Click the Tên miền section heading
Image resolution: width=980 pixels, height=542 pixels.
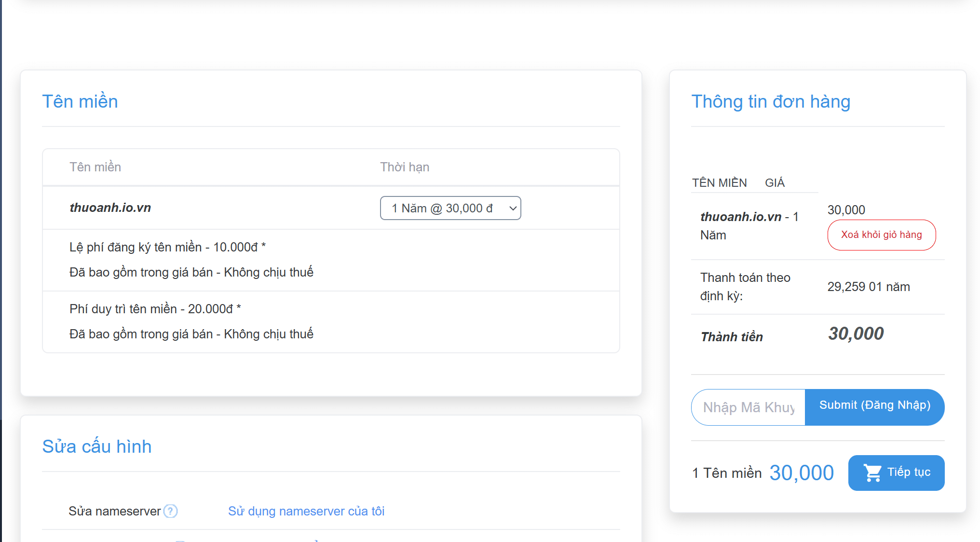pos(80,101)
